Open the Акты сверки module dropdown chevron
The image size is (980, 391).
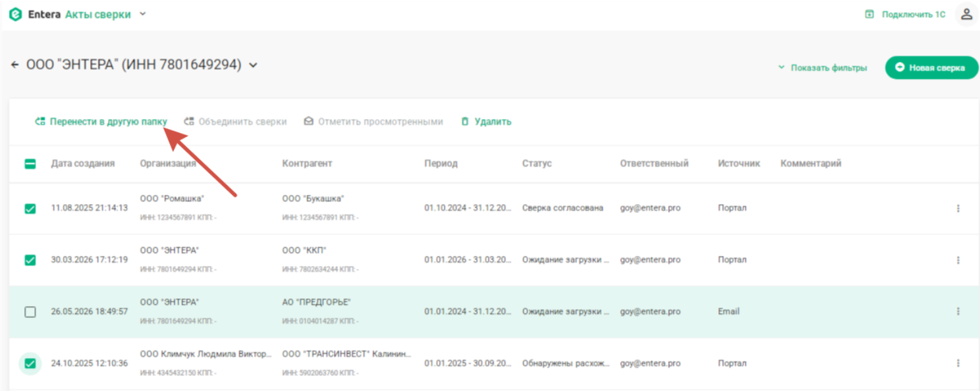click(143, 14)
